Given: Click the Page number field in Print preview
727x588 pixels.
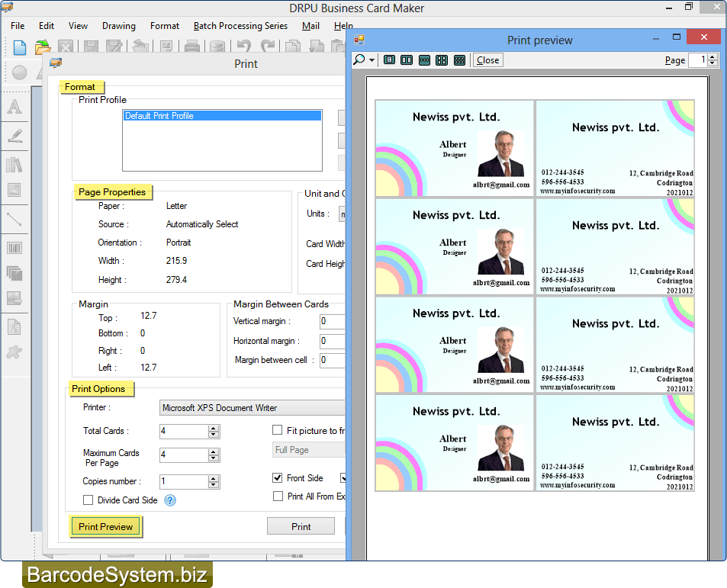Looking at the screenshot, I should [x=698, y=59].
